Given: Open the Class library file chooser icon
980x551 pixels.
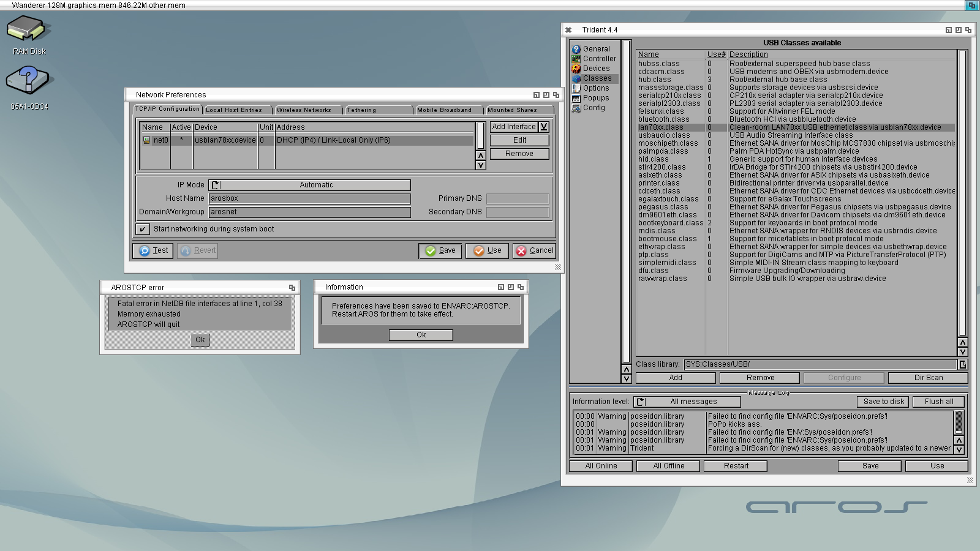Looking at the screenshot, I should point(963,364).
